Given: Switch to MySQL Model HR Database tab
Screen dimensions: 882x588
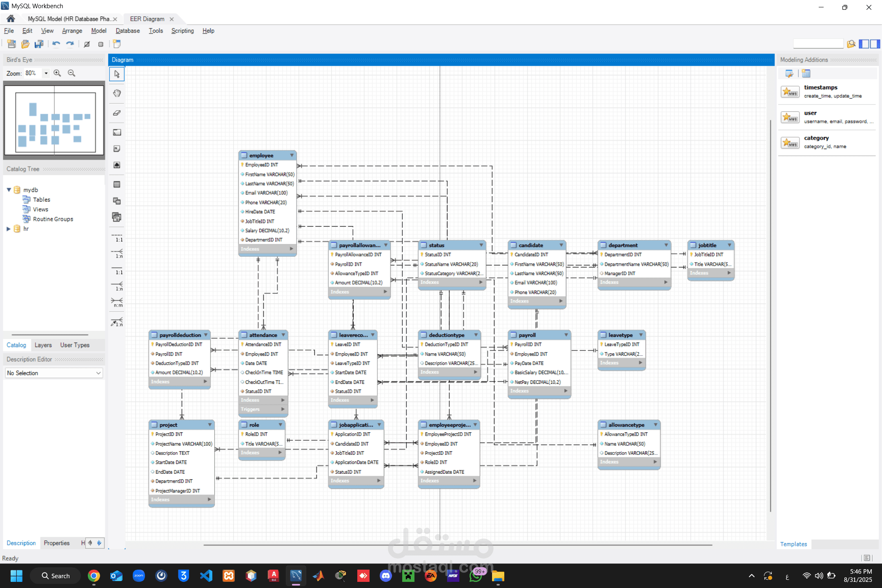Looking at the screenshot, I should coord(69,19).
